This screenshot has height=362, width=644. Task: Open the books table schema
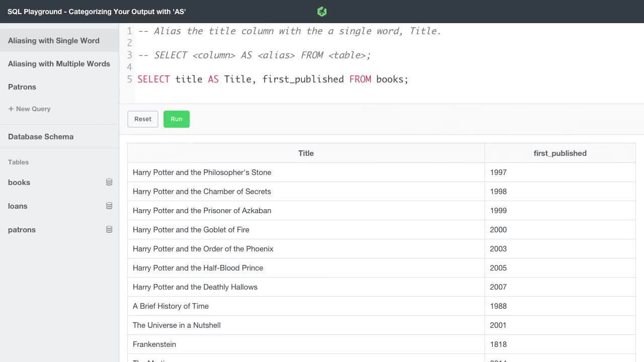click(19, 183)
